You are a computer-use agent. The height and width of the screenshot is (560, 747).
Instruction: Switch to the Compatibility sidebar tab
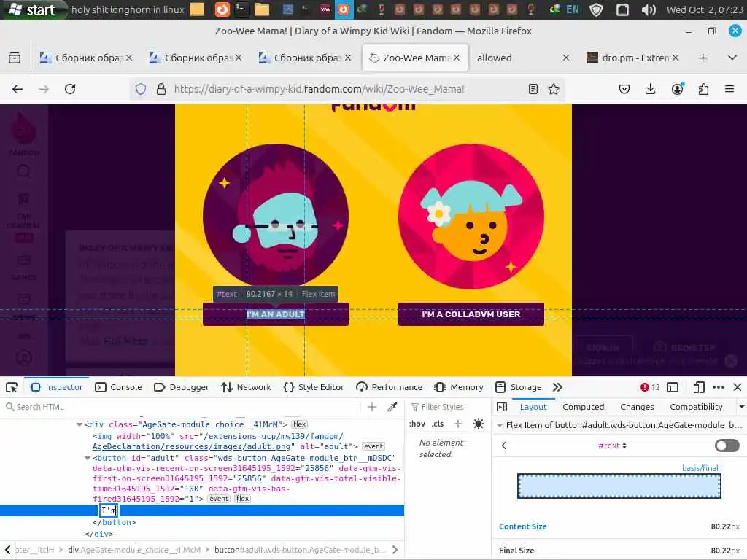click(x=696, y=407)
